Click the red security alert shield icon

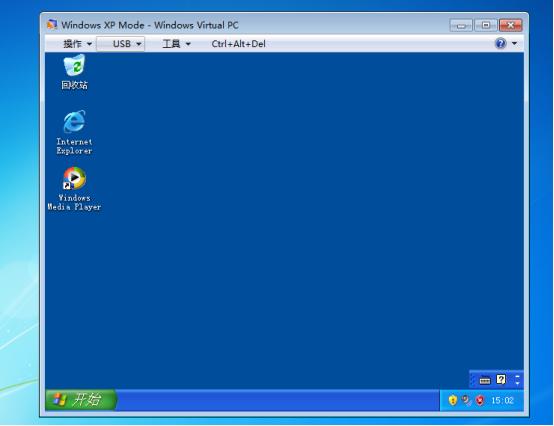tap(480, 400)
